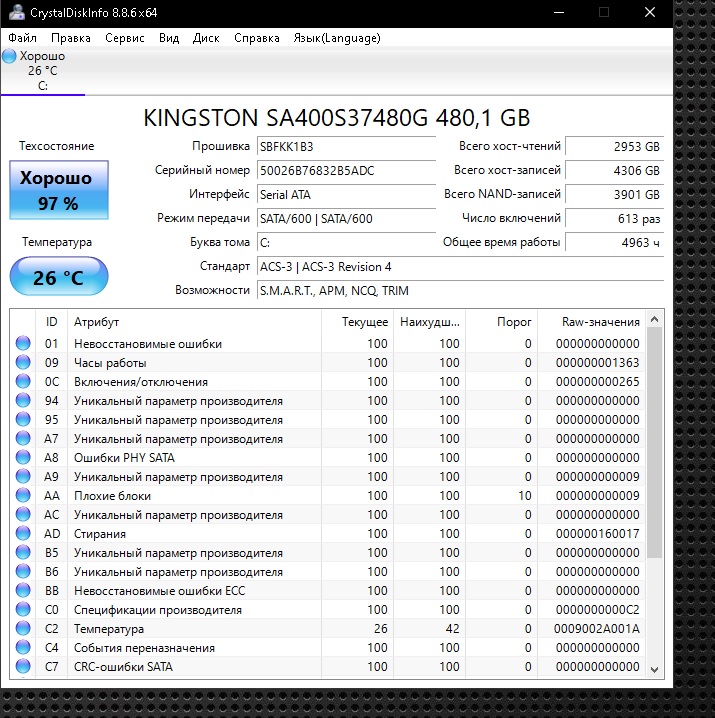Click status orb for Включения/отключения row

23,381
